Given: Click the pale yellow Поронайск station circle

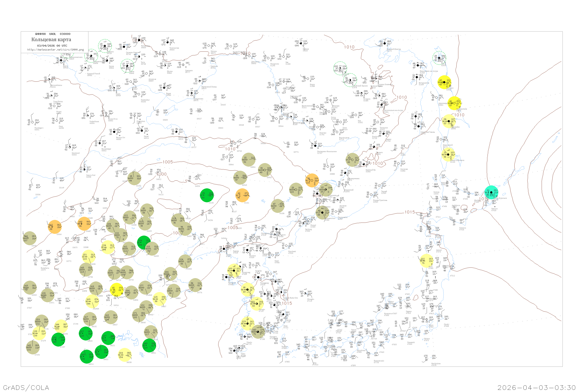Looking at the screenshot, I should click(449, 121).
